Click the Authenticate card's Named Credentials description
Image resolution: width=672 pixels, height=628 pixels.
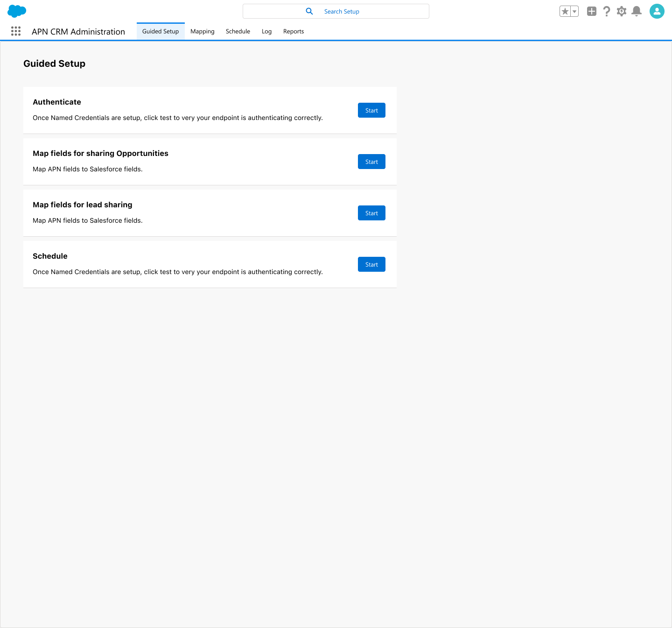click(x=178, y=118)
